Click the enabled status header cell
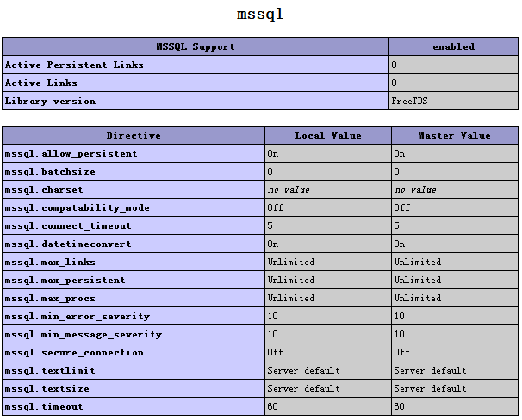The image size is (522, 420). tap(453, 46)
